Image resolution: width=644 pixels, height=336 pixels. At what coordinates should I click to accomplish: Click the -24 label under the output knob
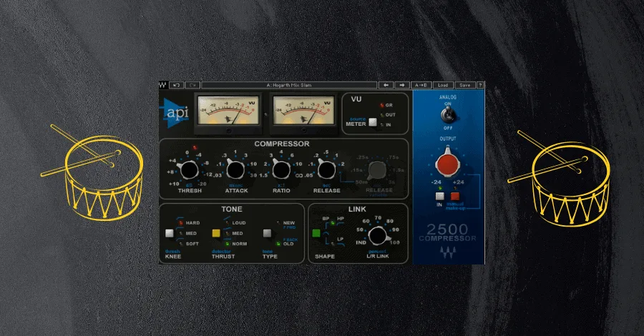tap(436, 182)
